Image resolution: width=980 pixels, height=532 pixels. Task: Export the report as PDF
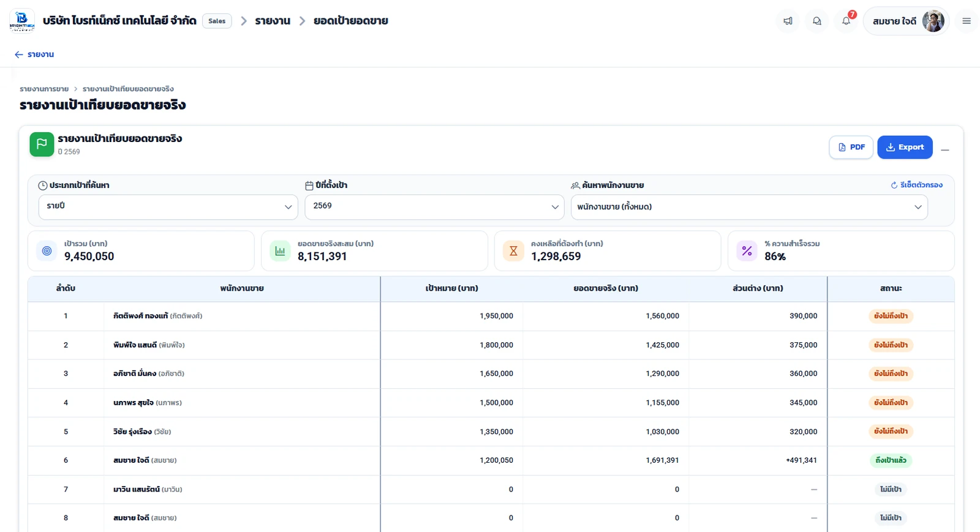click(851, 147)
